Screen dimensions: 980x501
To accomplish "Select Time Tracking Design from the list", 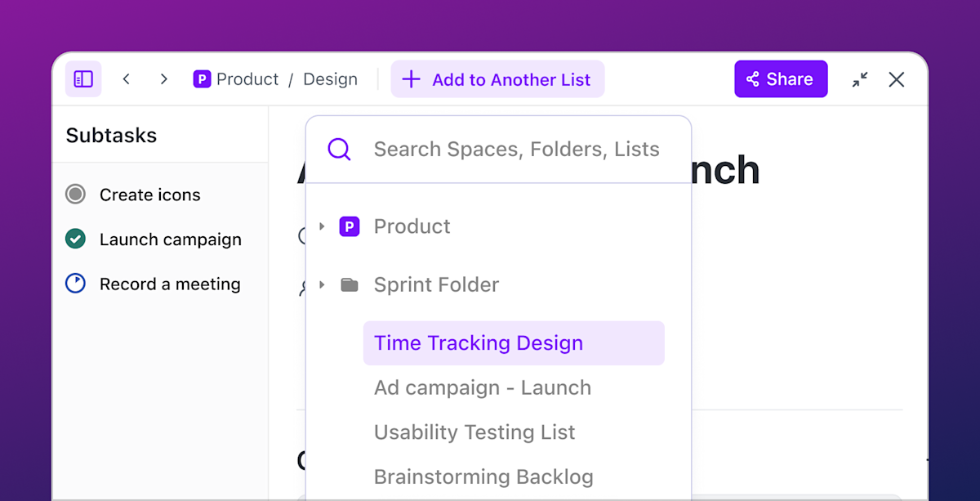I will tap(478, 342).
